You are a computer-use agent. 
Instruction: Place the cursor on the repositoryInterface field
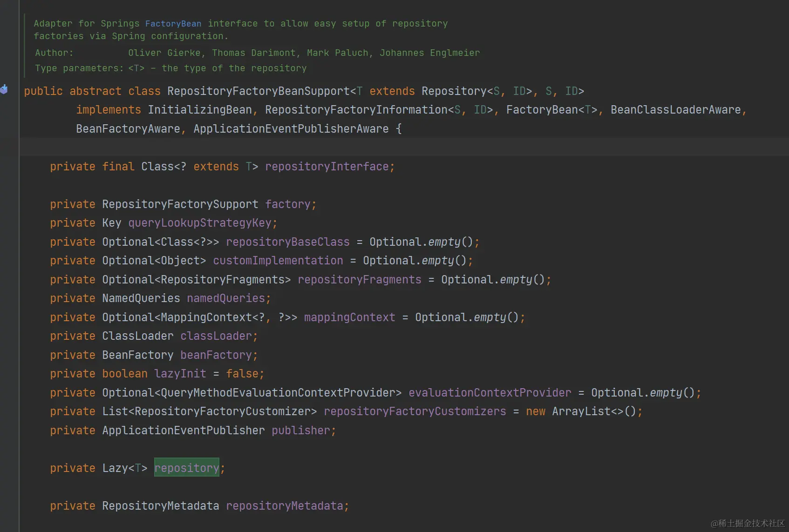click(x=327, y=167)
